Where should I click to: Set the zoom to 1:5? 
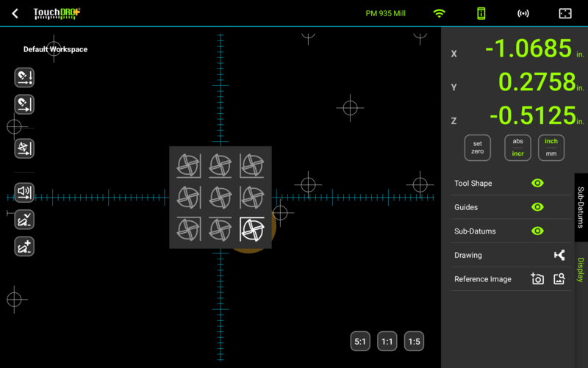[414, 342]
